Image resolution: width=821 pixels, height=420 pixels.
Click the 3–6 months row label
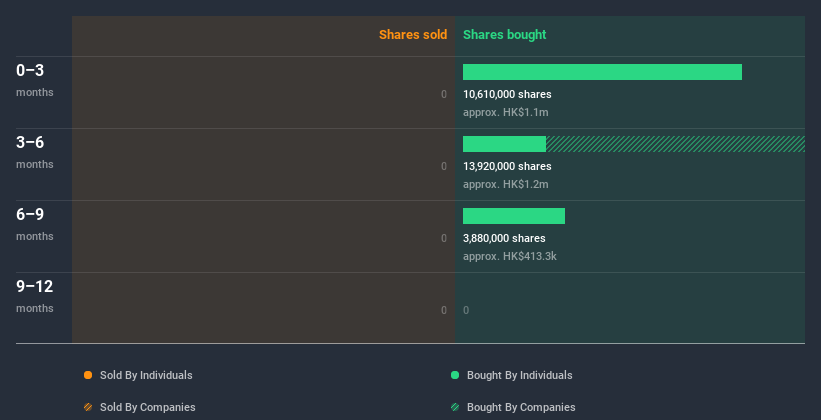(x=35, y=152)
